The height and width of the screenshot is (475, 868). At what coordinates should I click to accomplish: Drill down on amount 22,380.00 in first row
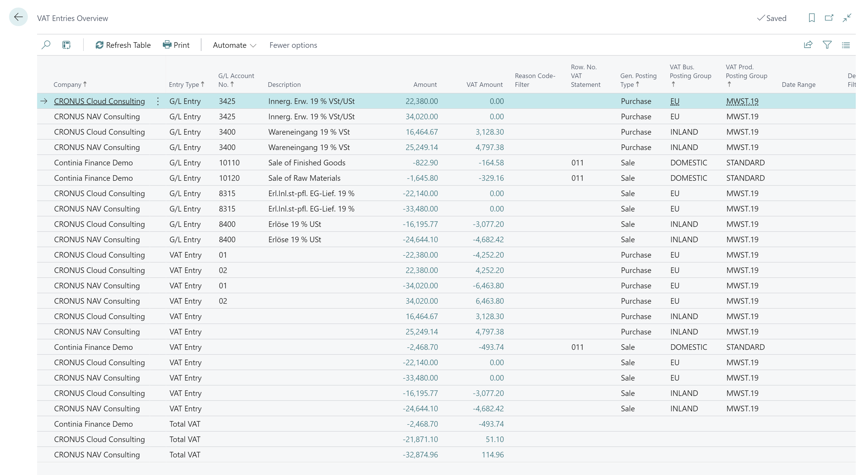422,101
